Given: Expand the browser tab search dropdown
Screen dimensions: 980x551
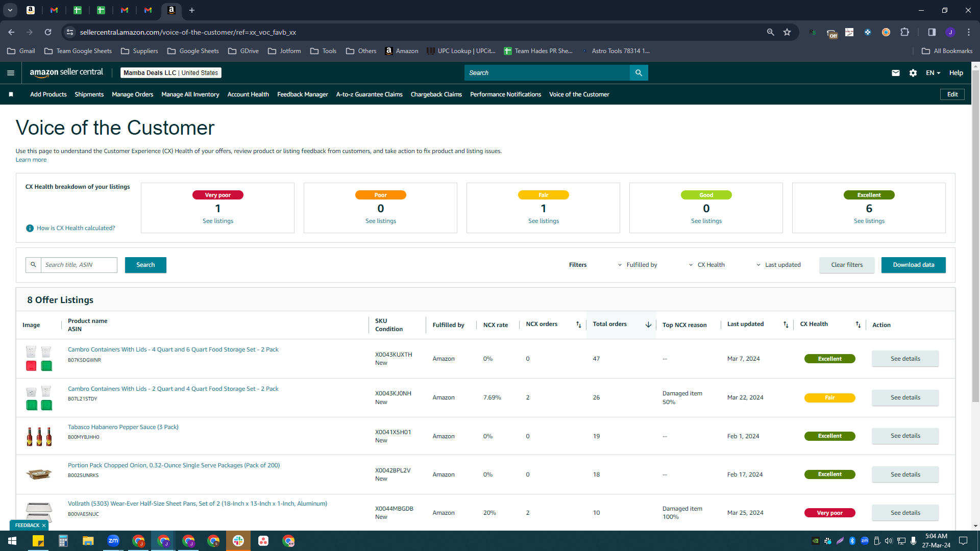Looking at the screenshot, I should [10, 10].
